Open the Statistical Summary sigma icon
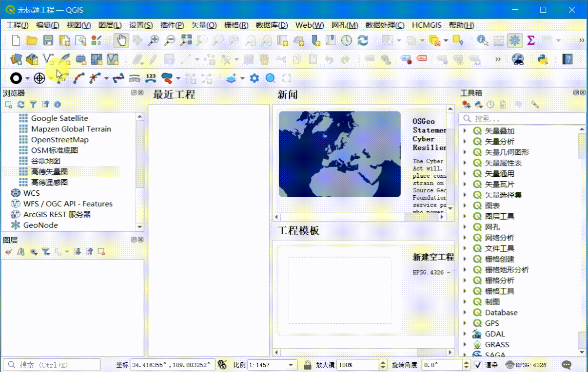The image size is (588, 372). (x=531, y=40)
